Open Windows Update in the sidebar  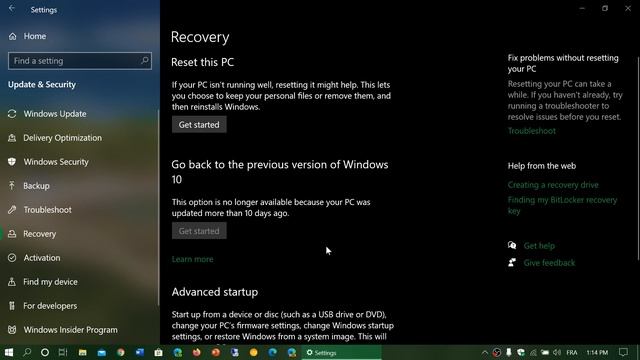(x=55, y=114)
